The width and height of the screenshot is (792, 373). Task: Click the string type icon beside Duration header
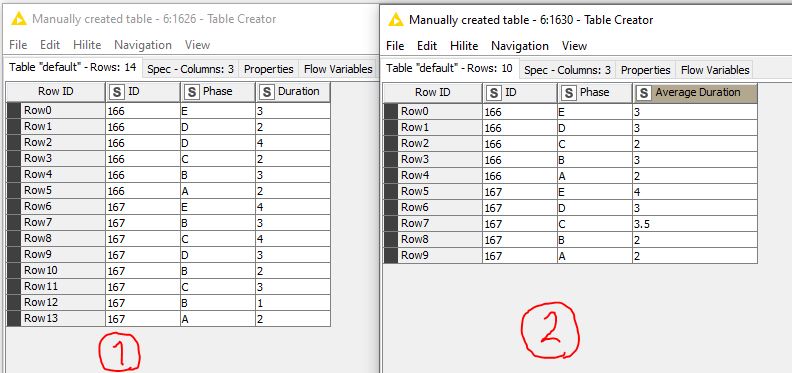(267, 92)
